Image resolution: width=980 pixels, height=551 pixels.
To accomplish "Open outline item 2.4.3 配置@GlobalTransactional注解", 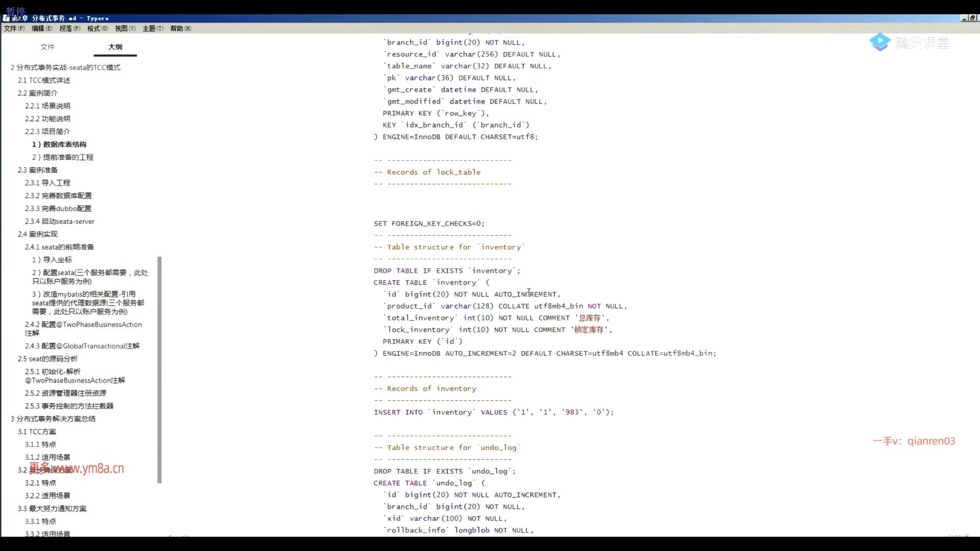I will tap(82, 346).
